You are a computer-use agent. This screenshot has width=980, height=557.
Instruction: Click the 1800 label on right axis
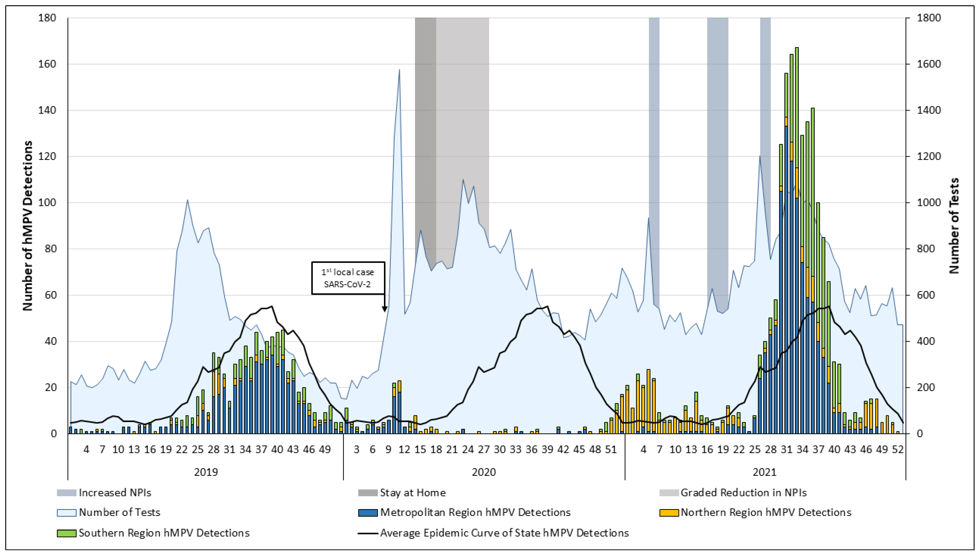coord(929,18)
